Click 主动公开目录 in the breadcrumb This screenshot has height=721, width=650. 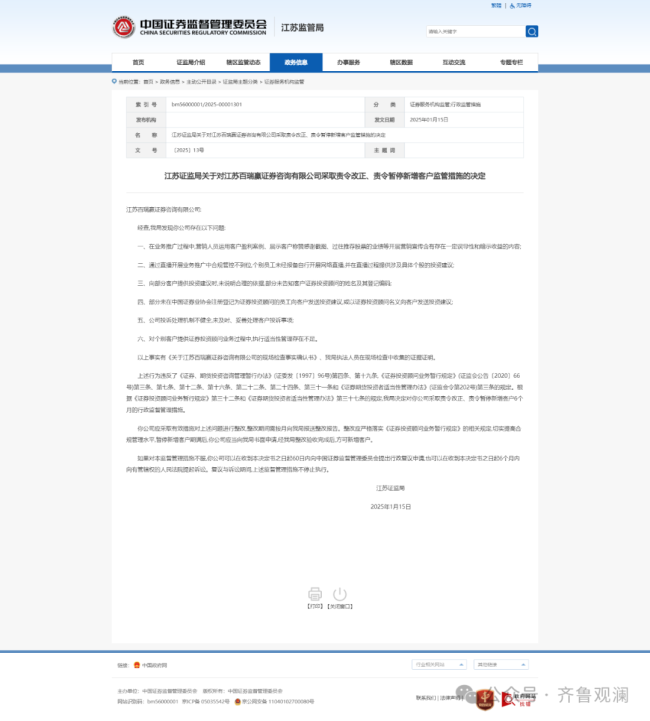pyautogui.click(x=201, y=82)
